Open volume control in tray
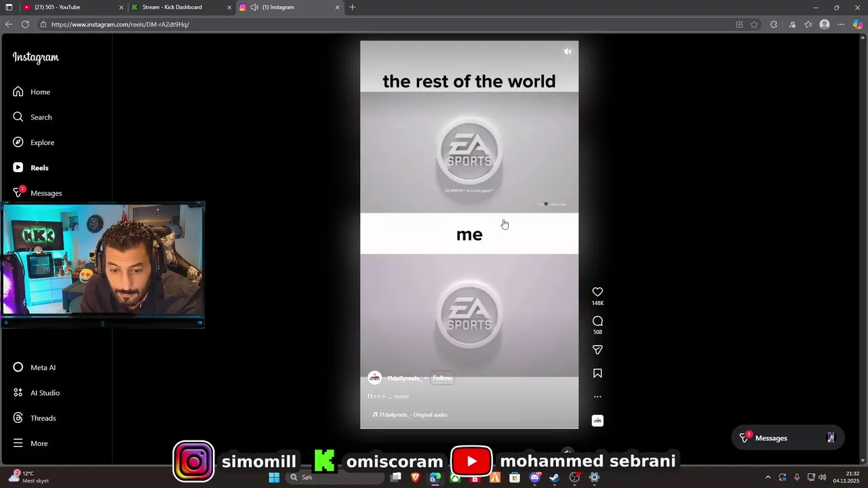This screenshot has width=868, height=488. point(822,477)
